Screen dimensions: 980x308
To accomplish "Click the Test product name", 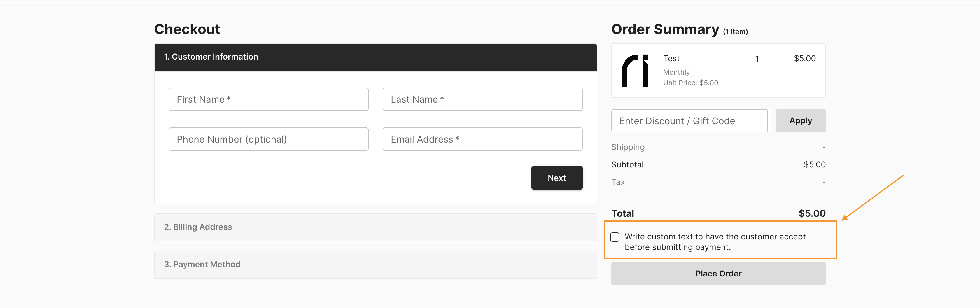I will (671, 59).
